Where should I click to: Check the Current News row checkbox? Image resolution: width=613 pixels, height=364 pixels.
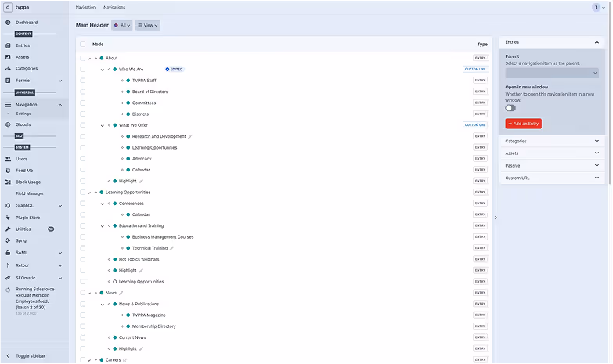pos(82,337)
